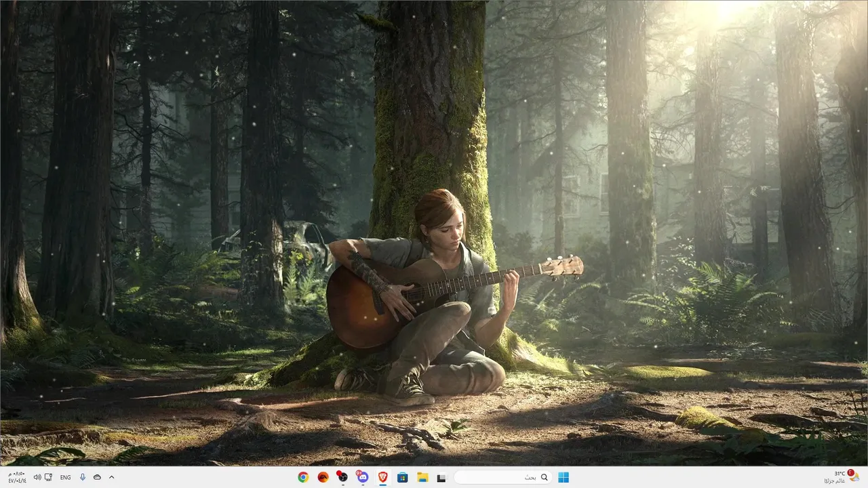This screenshot has width=868, height=488.
Task: Click the magnifier icon in the search box
Action: click(x=544, y=477)
